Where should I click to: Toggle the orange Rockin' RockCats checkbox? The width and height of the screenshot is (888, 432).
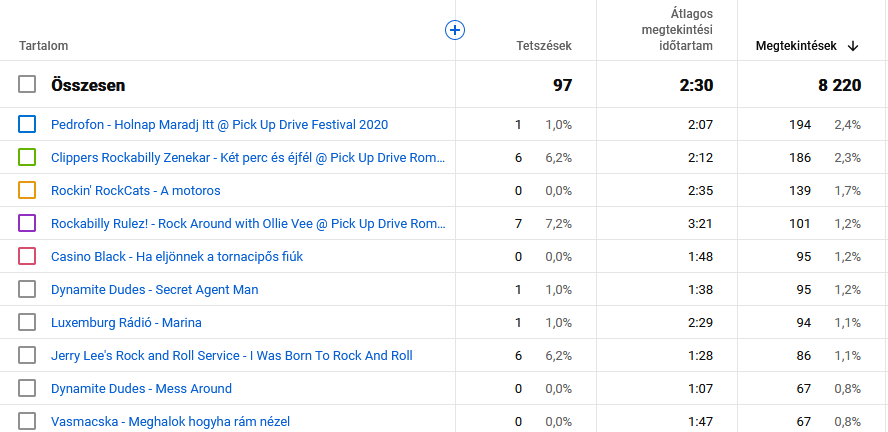pos(27,190)
